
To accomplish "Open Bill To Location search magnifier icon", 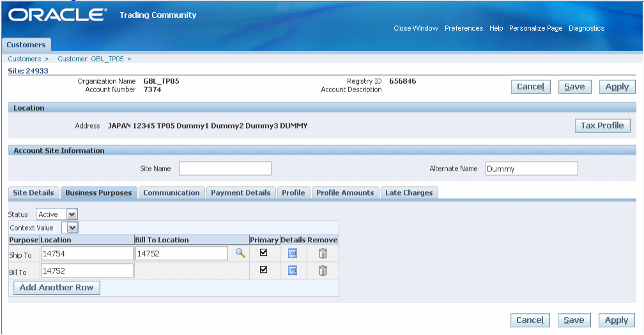I will tap(240, 253).
